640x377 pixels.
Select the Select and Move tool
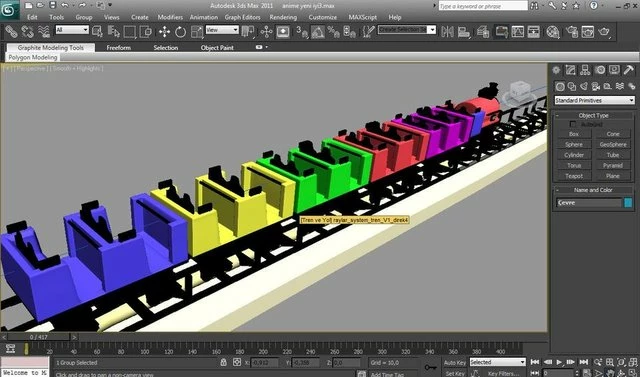point(164,31)
